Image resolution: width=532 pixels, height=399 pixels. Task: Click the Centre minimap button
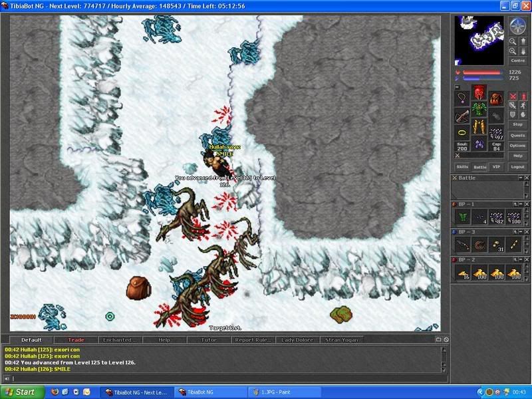click(518, 61)
